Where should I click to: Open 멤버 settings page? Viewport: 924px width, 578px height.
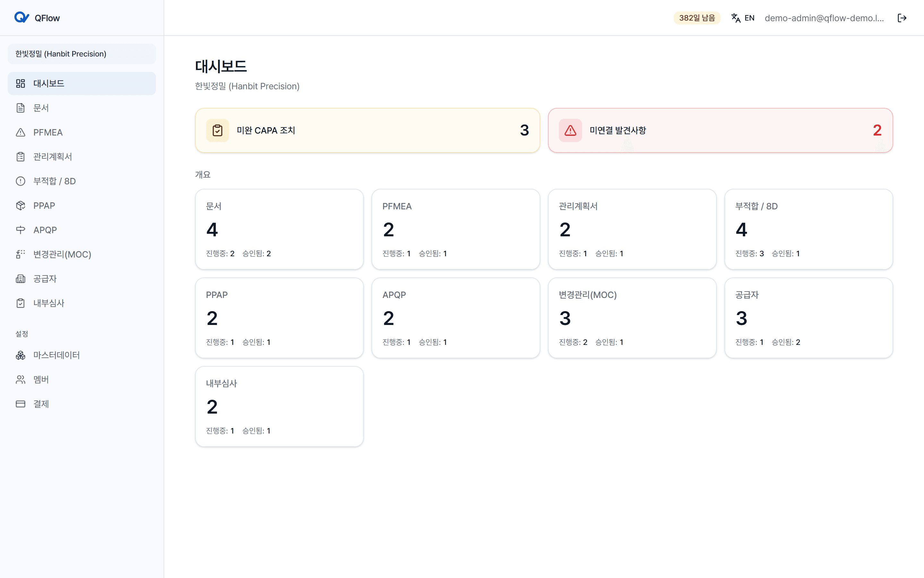click(82, 380)
